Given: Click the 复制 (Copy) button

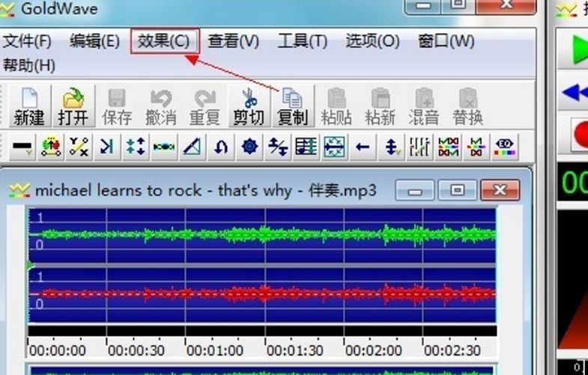Looking at the screenshot, I should coord(292,106).
